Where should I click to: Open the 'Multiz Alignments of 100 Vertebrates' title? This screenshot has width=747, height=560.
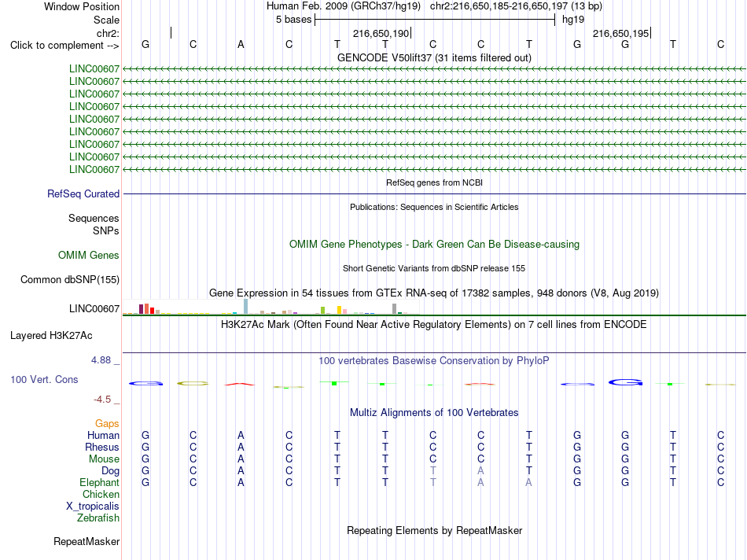coord(434,413)
